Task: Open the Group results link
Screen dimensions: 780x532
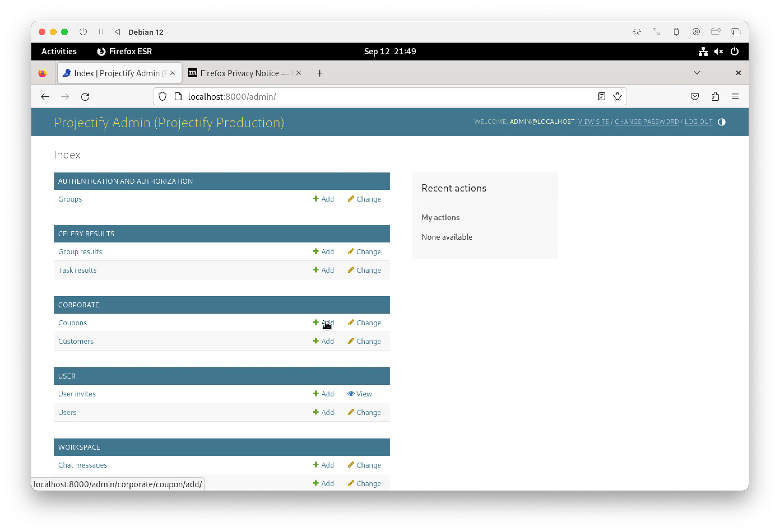Action: point(80,251)
